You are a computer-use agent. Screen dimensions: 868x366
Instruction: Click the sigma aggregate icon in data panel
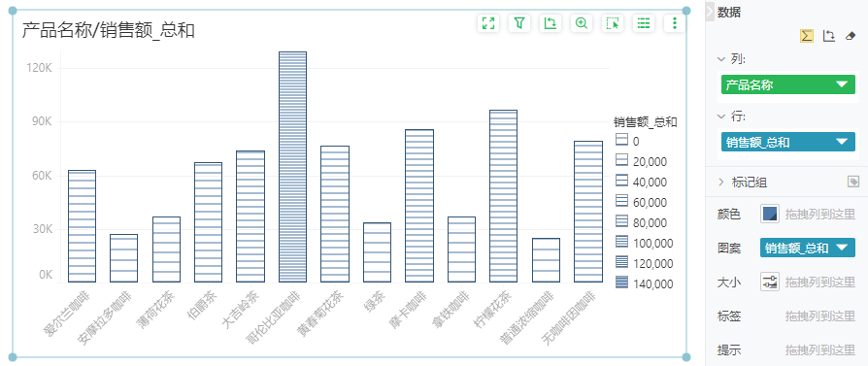(807, 36)
